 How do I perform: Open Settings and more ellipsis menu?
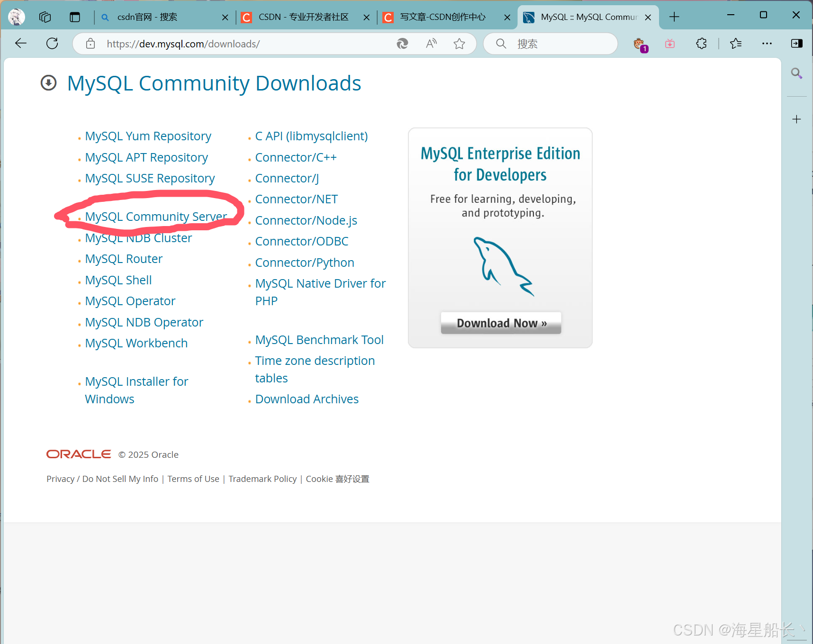pyautogui.click(x=767, y=44)
